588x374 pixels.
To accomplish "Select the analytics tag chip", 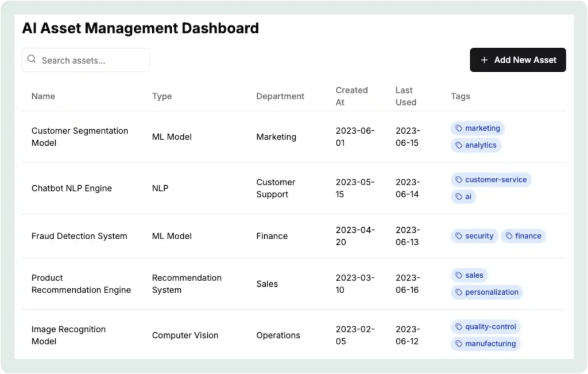I will tap(475, 145).
